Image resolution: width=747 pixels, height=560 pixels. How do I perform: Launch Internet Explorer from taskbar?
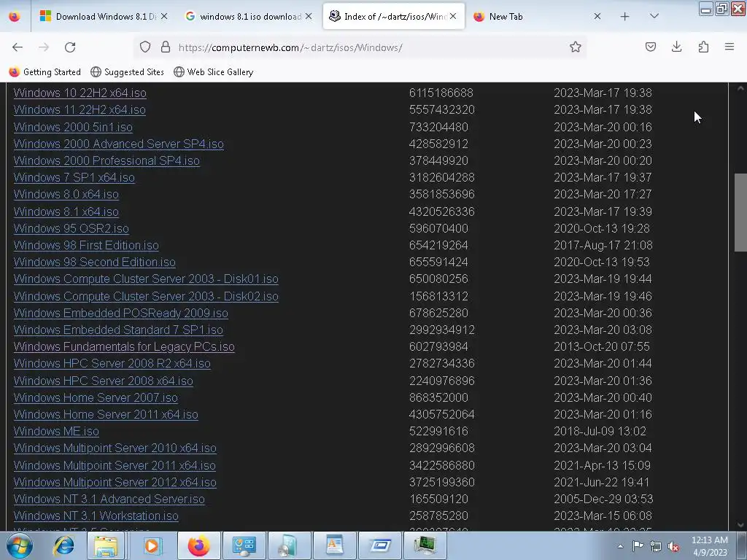coord(64,545)
